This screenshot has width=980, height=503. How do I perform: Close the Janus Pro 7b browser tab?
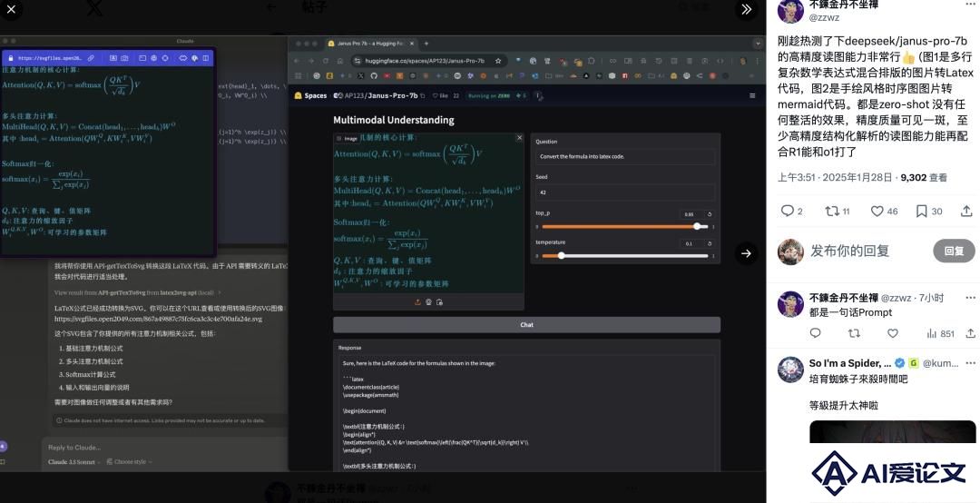pyautogui.click(x=412, y=44)
